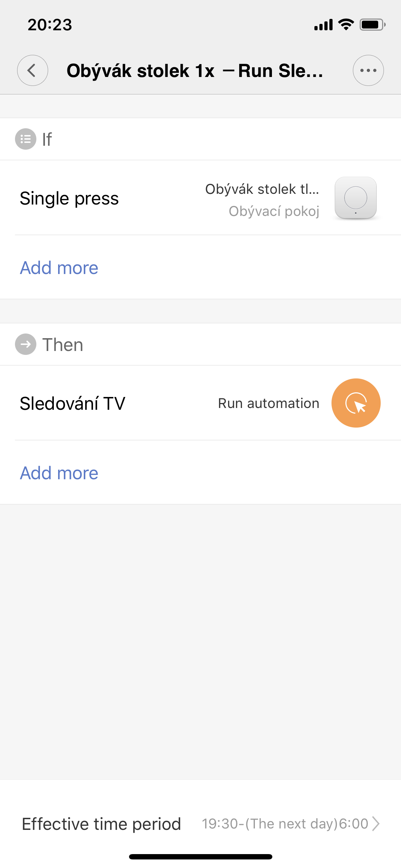Select the Single press condition

point(69,198)
